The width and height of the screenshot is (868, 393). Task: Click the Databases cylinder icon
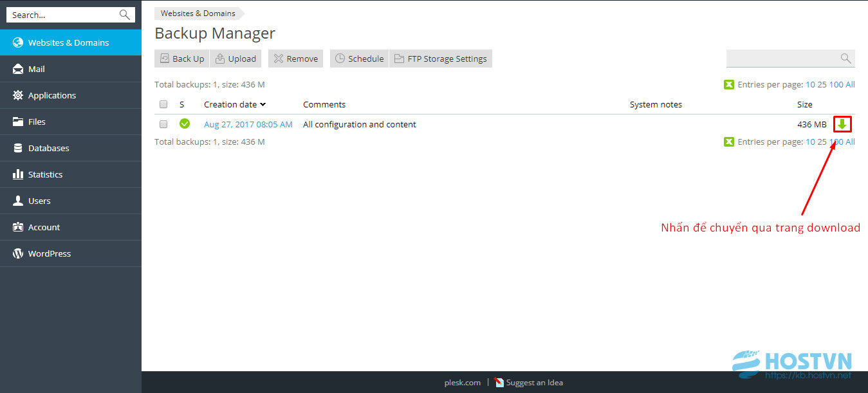pyautogui.click(x=18, y=148)
